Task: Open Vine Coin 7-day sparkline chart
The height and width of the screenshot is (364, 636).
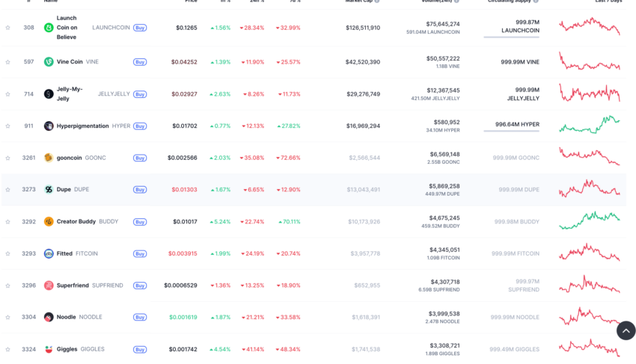Action: [x=590, y=61]
